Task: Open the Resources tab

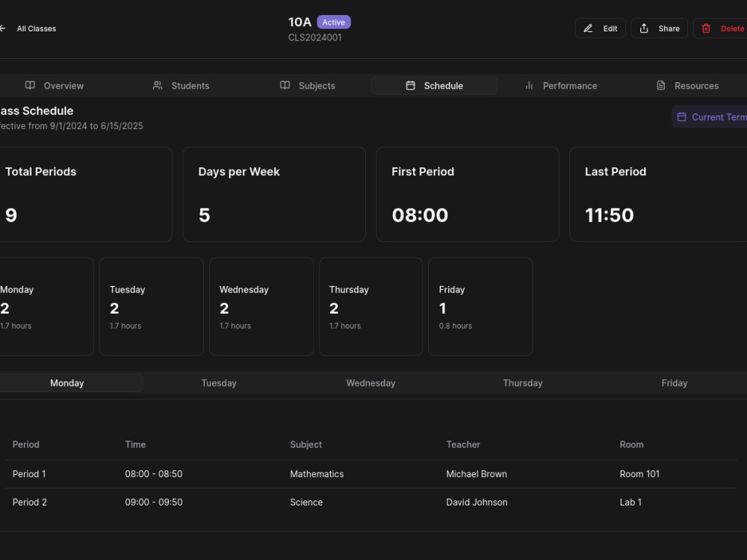Action: click(687, 86)
